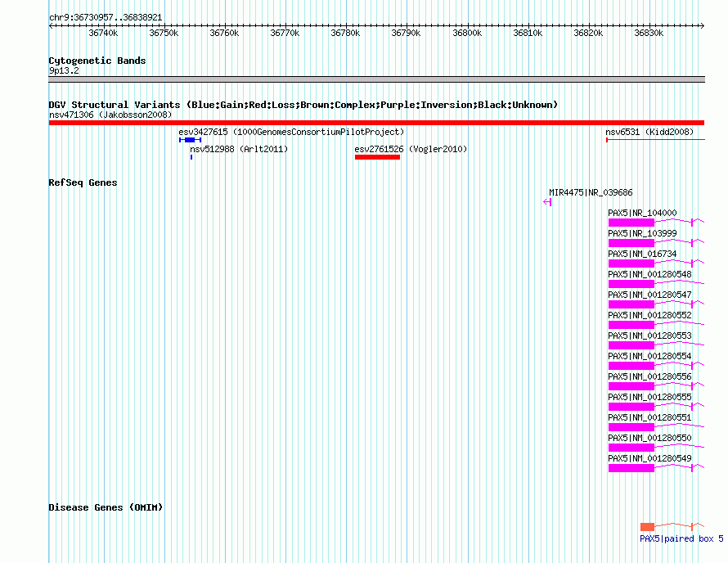Select the PAX5|NM_001280554 transcript exon block

coord(631,366)
